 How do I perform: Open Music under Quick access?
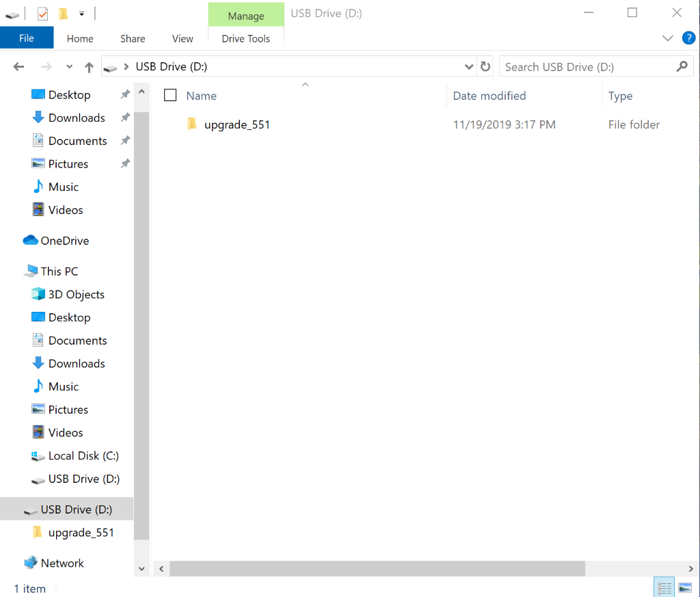(64, 187)
